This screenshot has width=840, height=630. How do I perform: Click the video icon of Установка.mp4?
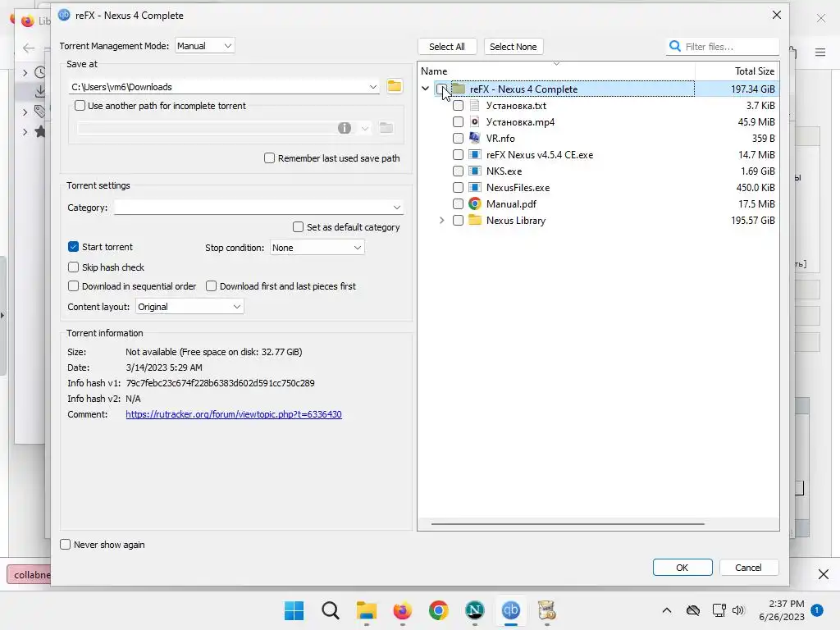click(x=474, y=121)
